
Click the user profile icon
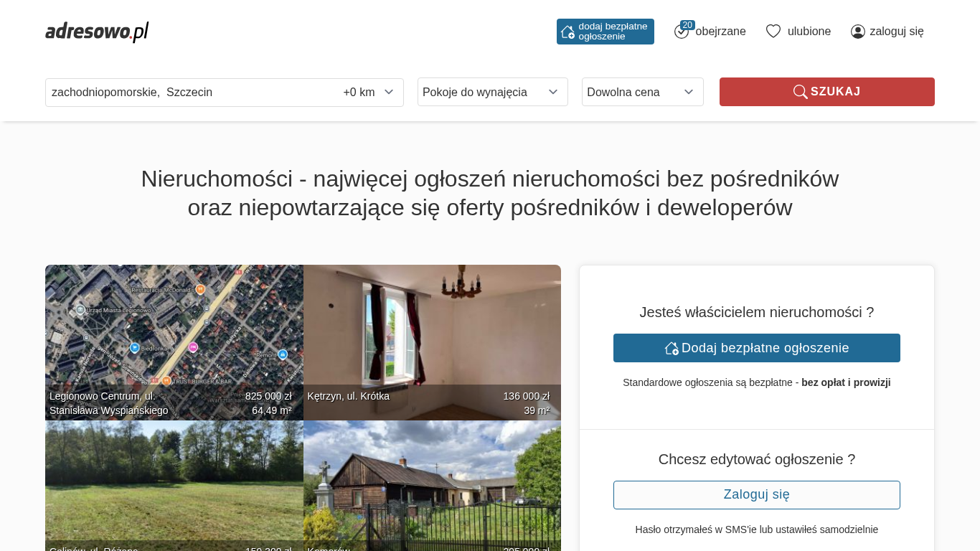(858, 32)
